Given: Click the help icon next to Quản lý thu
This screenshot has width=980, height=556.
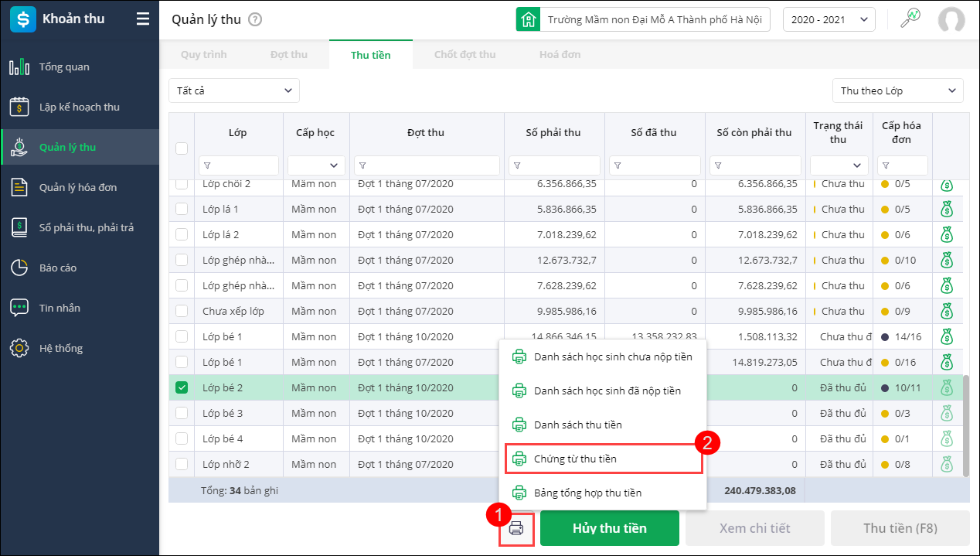Looking at the screenshot, I should pos(256,20).
